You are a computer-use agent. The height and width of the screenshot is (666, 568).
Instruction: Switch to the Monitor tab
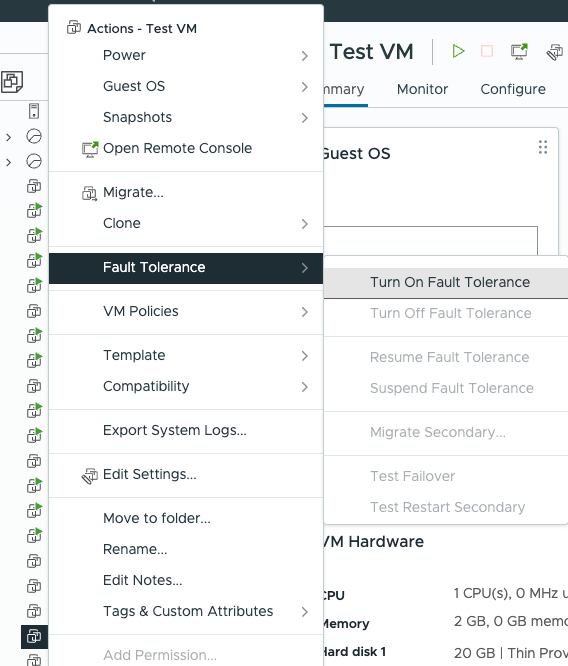422,89
